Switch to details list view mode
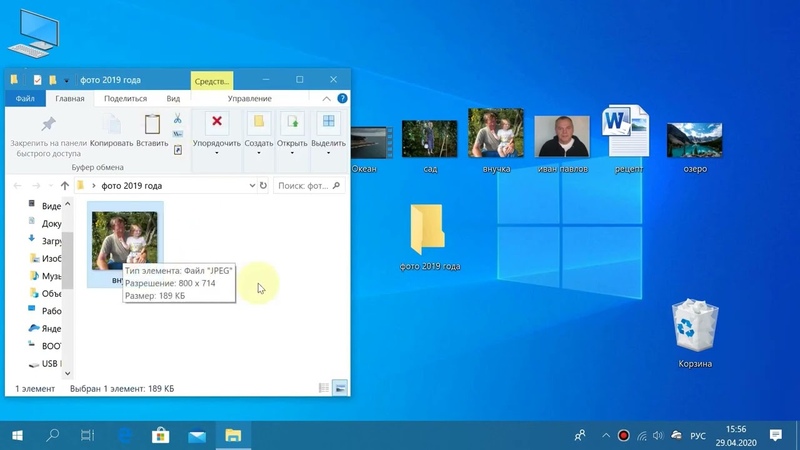Viewport: 800px width, 450px height. click(x=324, y=388)
